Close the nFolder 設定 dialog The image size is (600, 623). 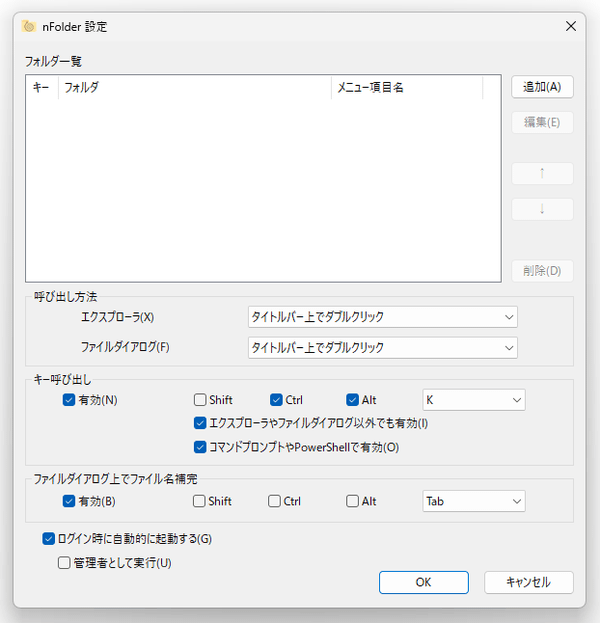571,26
